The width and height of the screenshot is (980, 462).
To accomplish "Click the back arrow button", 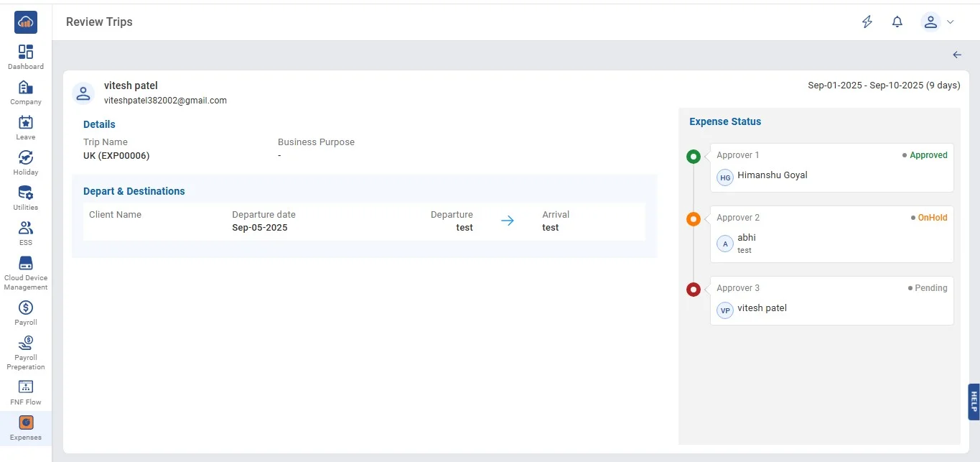I will click(x=957, y=55).
